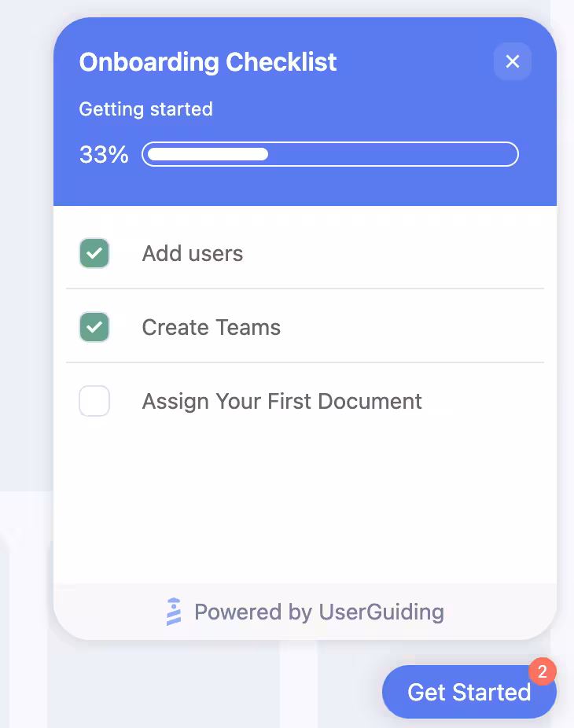Select the Add users checklist item
Screen dimensions: 574x728
pyautogui.click(x=193, y=253)
